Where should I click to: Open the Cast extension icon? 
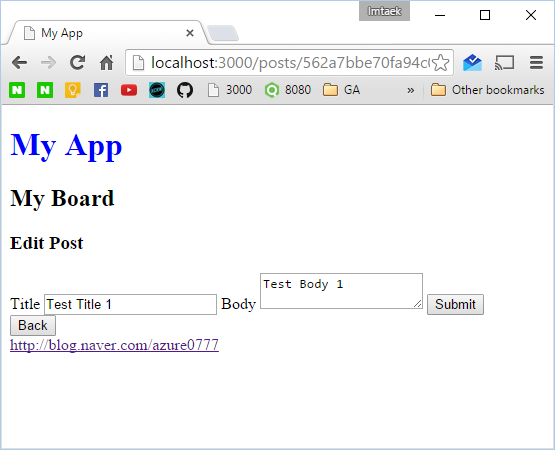(x=504, y=63)
